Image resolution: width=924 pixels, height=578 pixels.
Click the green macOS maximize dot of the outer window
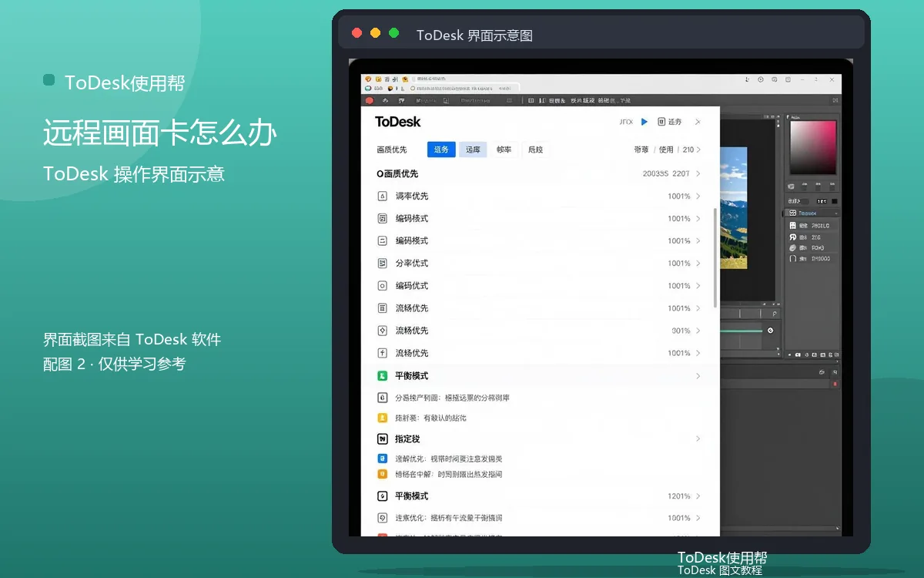(394, 33)
